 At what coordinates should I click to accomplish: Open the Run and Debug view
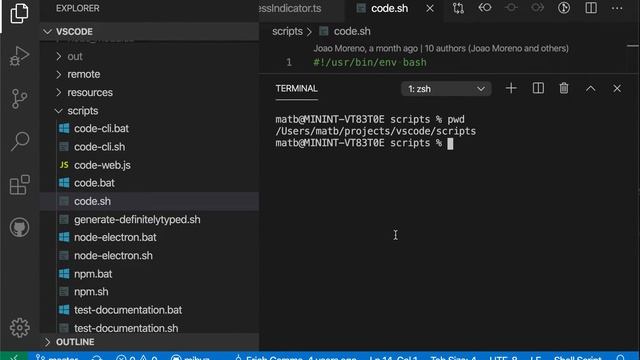[19, 56]
